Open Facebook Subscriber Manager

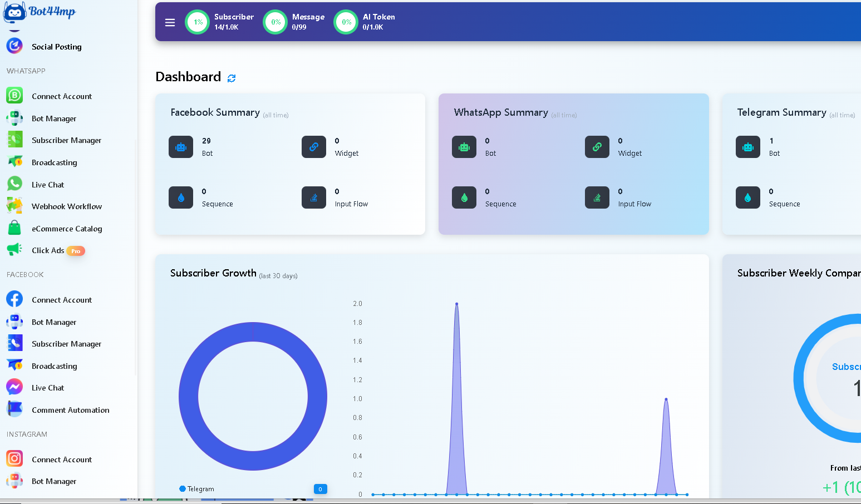point(66,344)
